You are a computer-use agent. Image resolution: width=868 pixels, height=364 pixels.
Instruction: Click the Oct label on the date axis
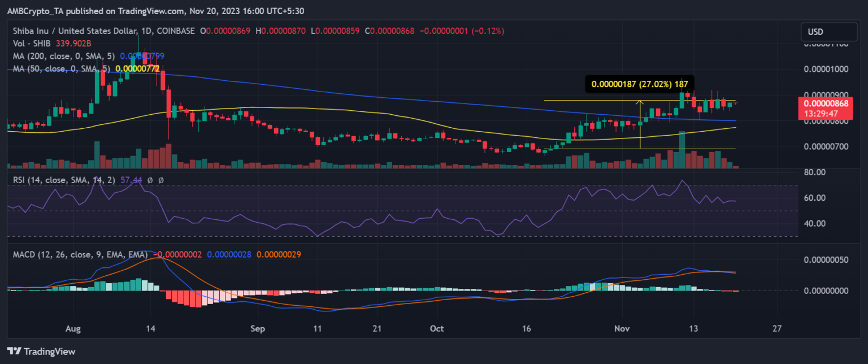(x=435, y=328)
